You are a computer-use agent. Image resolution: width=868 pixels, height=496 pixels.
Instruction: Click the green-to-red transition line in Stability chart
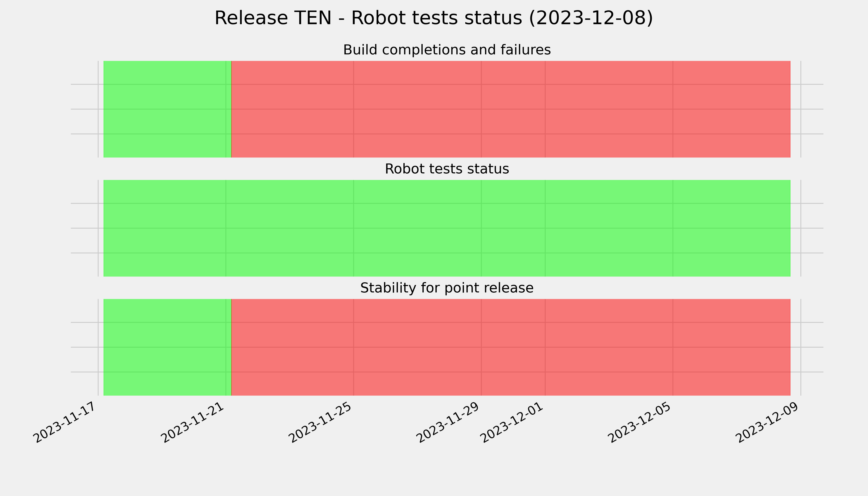pyautogui.click(x=231, y=347)
